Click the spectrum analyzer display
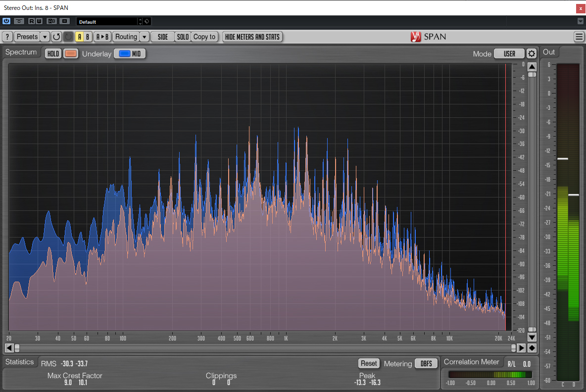586x392 pixels. point(260,197)
